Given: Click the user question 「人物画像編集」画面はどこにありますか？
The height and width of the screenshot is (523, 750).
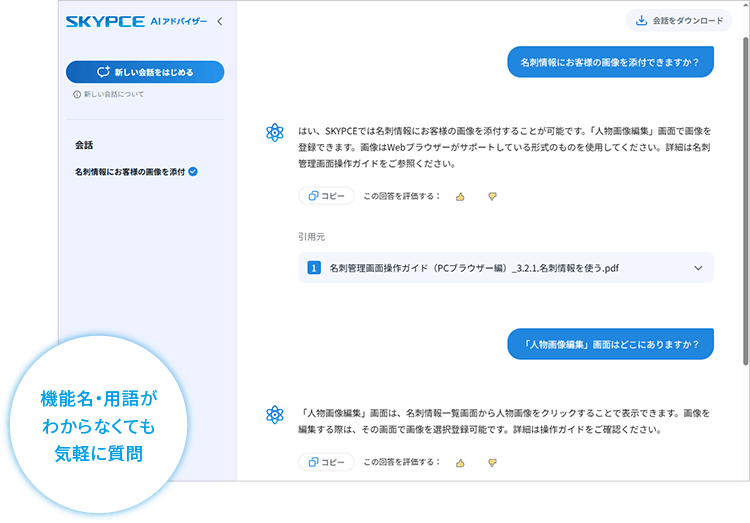Looking at the screenshot, I should click(610, 344).
